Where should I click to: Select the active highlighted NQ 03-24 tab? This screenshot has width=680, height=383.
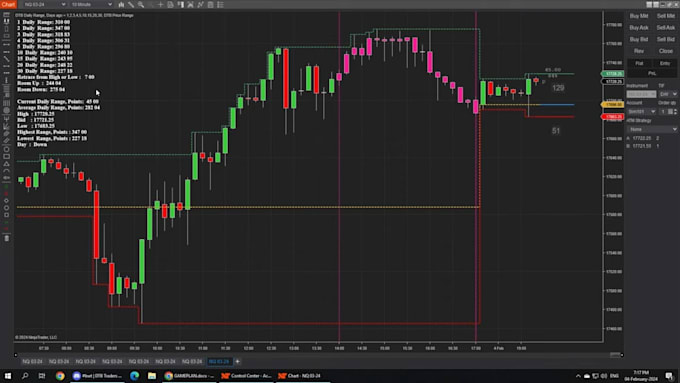click(219, 361)
